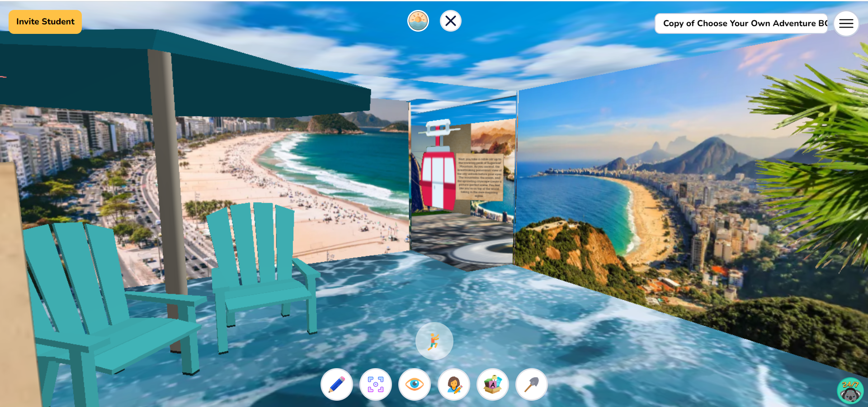Click the sun-over-ocean environment icon
This screenshot has height=407, width=868.
tap(418, 21)
